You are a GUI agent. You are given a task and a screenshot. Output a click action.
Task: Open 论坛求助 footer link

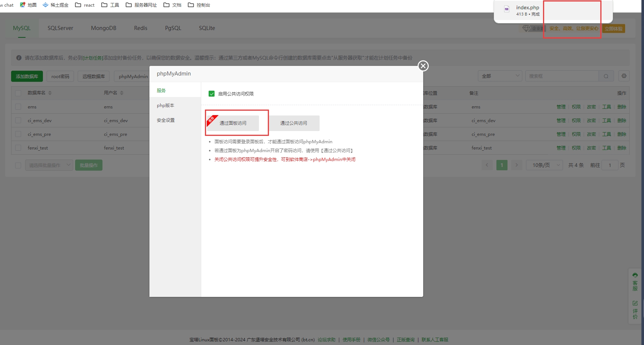327,339
